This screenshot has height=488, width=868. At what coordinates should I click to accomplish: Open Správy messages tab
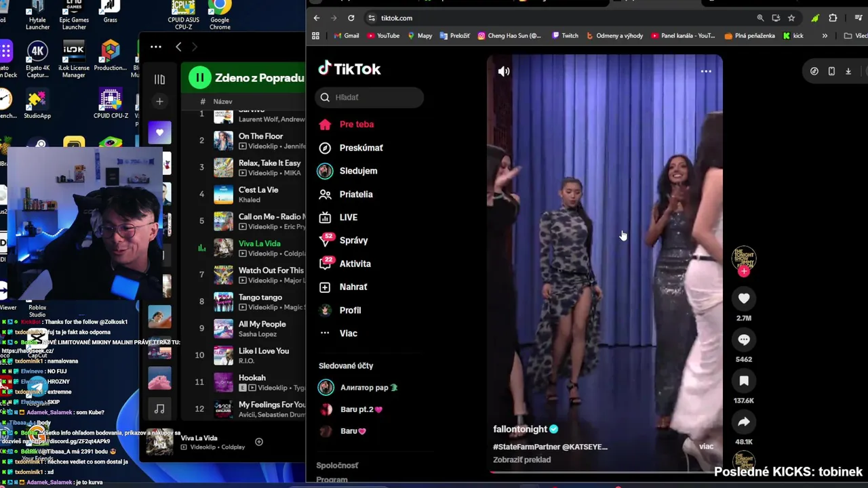coord(353,241)
